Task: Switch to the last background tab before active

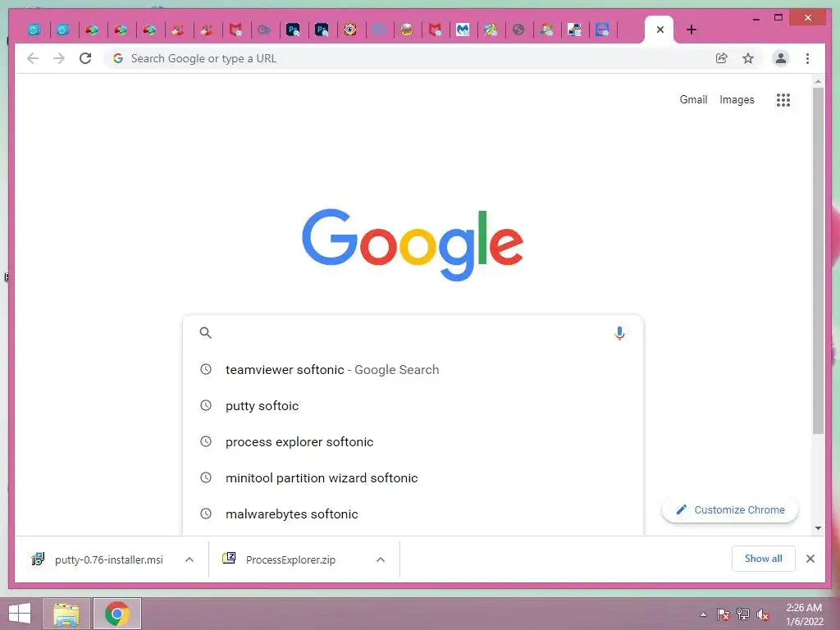Action: (x=603, y=30)
